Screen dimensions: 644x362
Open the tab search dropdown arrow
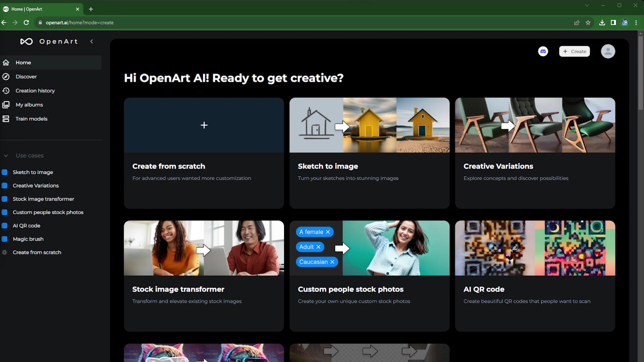click(587, 5)
